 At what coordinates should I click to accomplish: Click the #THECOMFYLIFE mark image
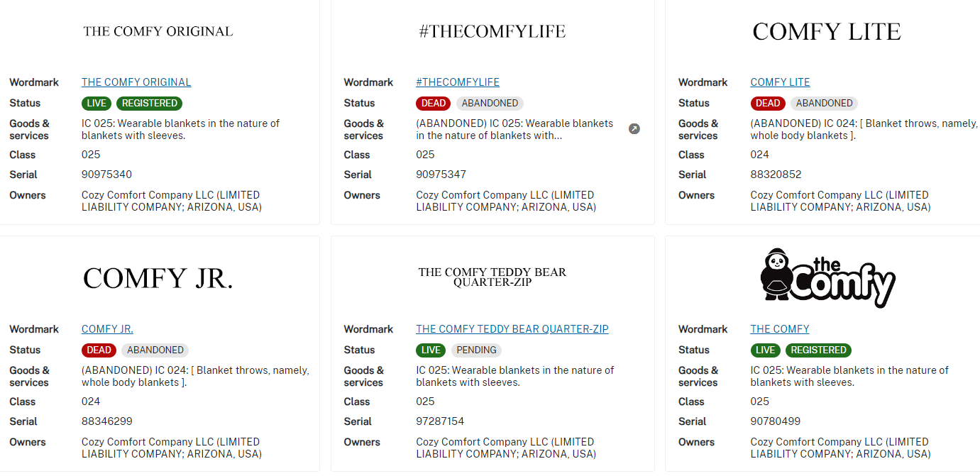tap(492, 31)
